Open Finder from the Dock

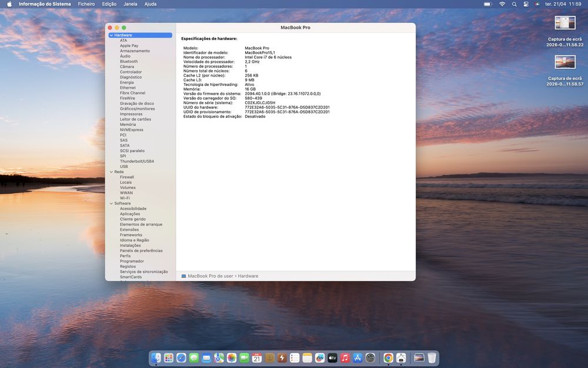[156, 358]
